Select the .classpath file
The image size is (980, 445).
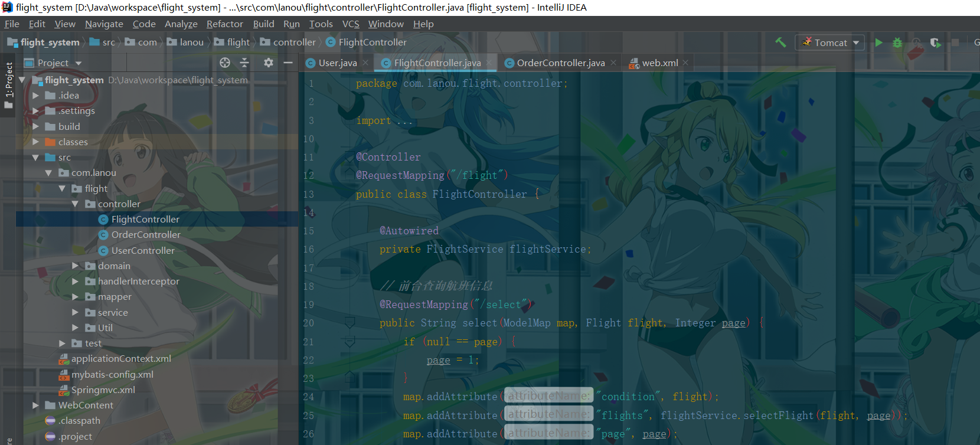pos(73,420)
